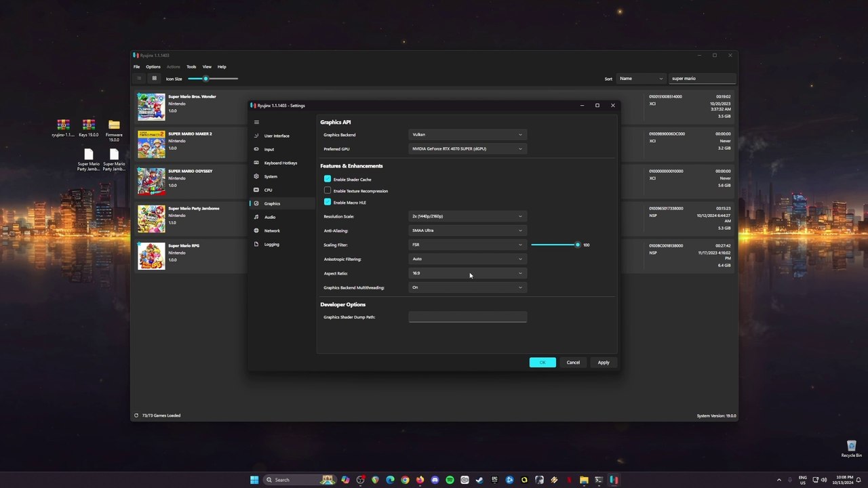This screenshot has width=868, height=488.
Task: Apply the graphics settings
Action: tap(604, 363)
